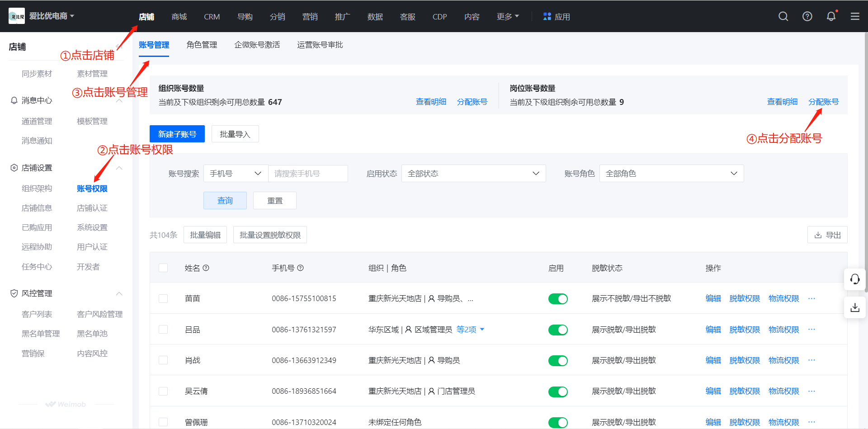
Task: Open 组织架构 in sidebar
Action: point(37,189)
